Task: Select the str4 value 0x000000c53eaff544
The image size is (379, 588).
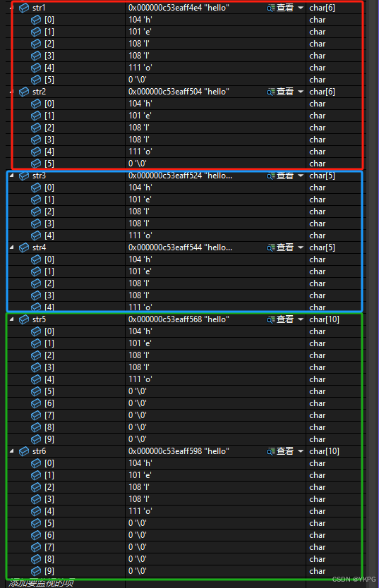Action: tap(165, 247)
